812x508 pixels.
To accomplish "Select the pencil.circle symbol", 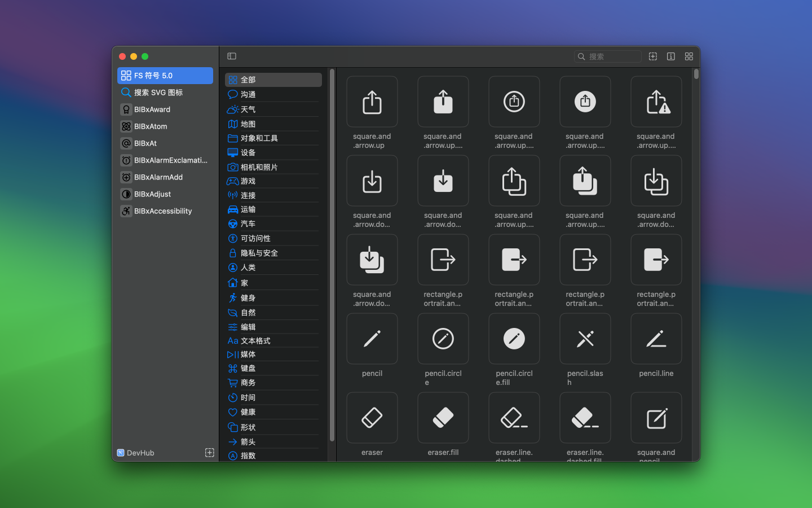I will tap(443, 339).
